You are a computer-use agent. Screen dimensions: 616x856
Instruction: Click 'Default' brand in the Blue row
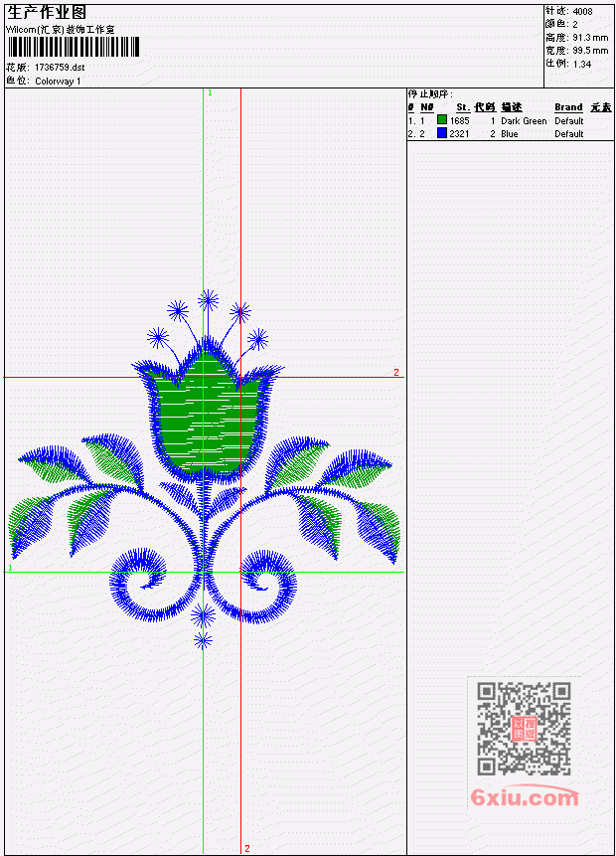pyautogui.click(x=569, y=134)
